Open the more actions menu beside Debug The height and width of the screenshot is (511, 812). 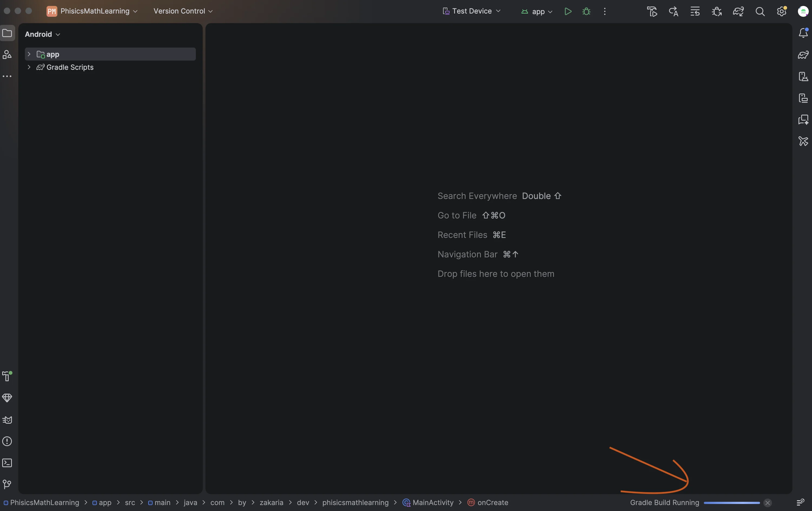[605, 11]
